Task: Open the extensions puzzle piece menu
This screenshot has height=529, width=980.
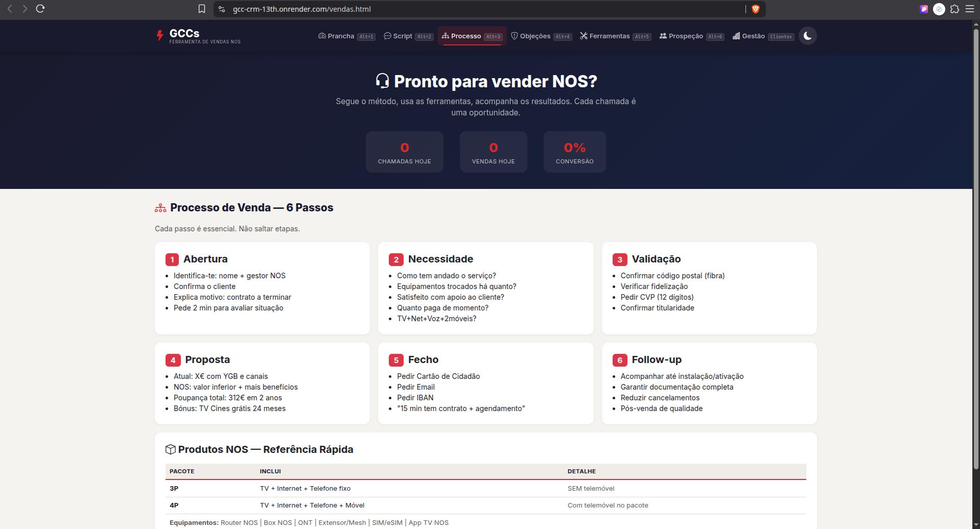Action: (954, 9)
